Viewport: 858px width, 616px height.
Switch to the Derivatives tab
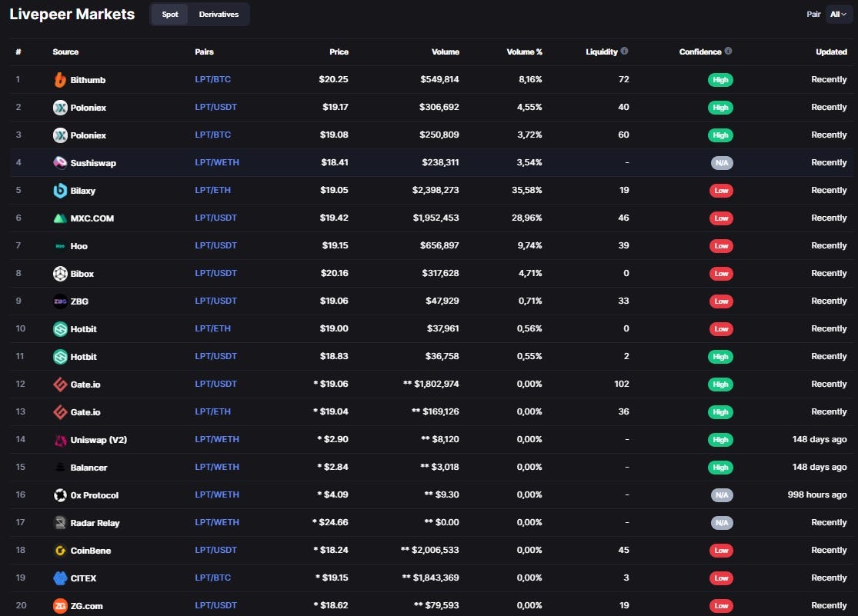click(x=219, y=14)
